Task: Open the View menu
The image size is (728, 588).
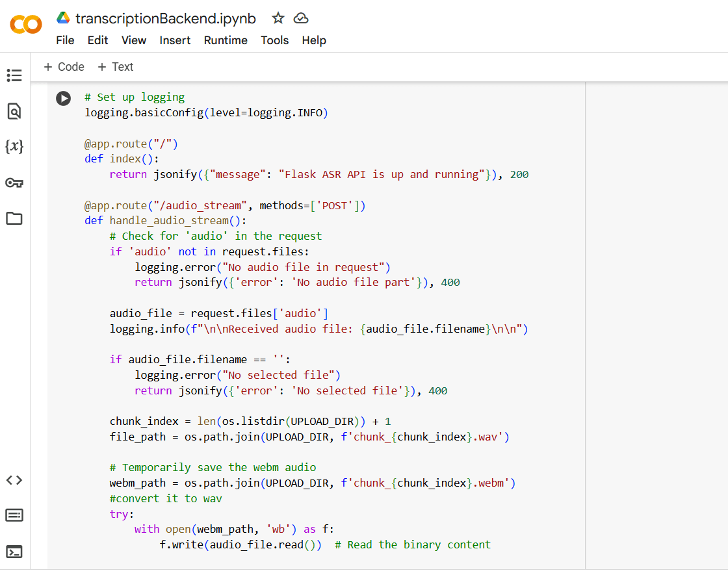Action: [x=134, y=40]
